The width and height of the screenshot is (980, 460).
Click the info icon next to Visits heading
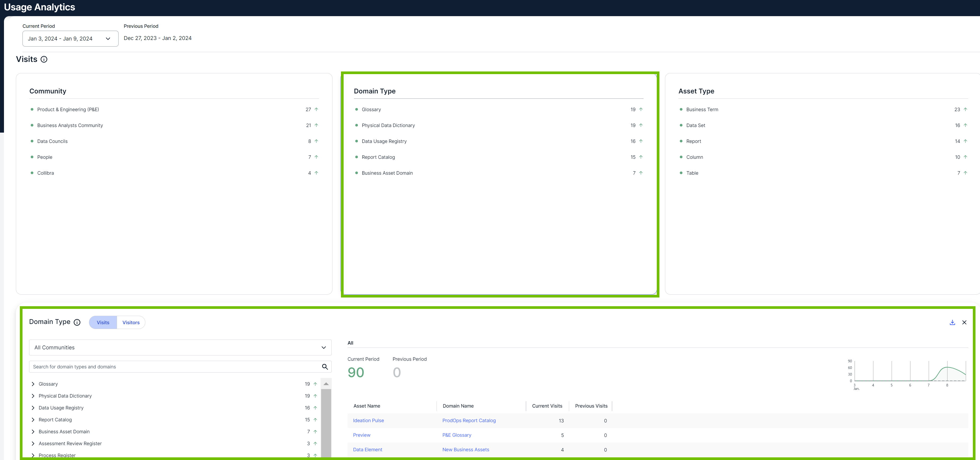pyautogui.click(x=44, y=59)
